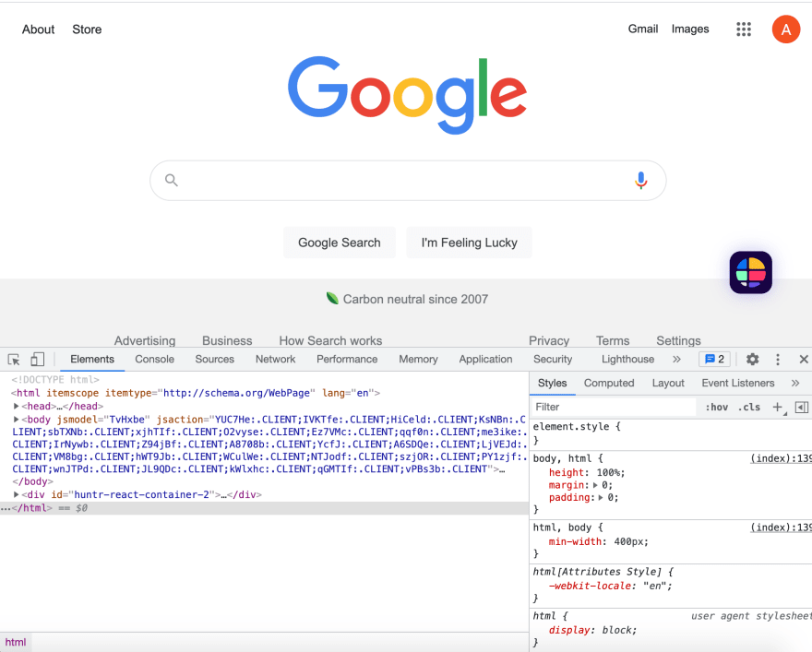Toggle element state with :hov
This screenshot has width=812, height=652.
tap(716, 408)
